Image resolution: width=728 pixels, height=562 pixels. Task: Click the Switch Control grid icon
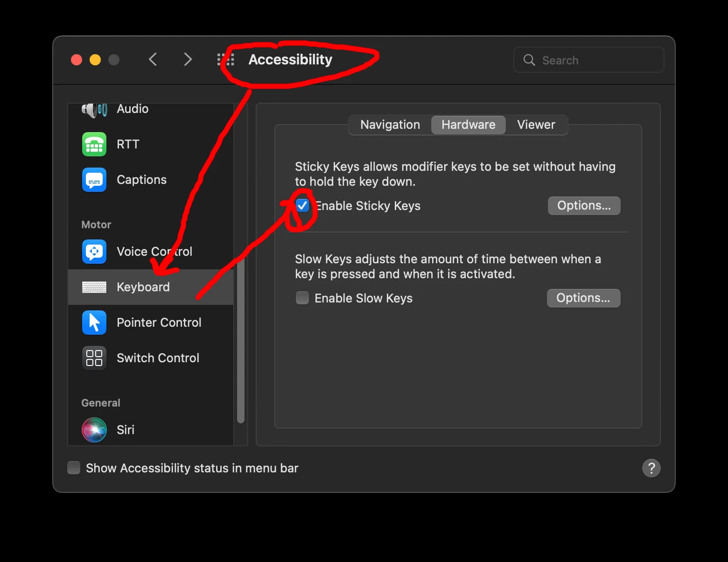pyautogui.click(x=94, y=358)
